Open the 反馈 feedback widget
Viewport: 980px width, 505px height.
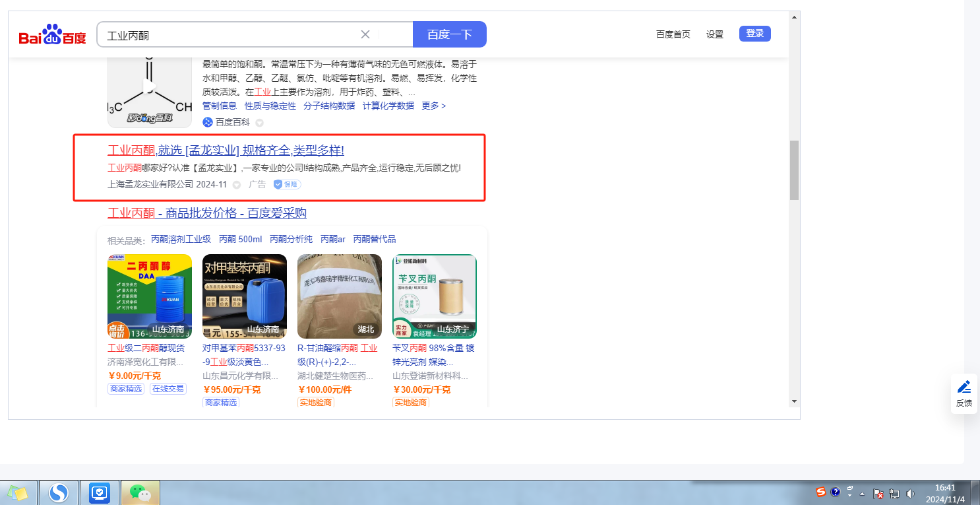(x=964, y=393)
